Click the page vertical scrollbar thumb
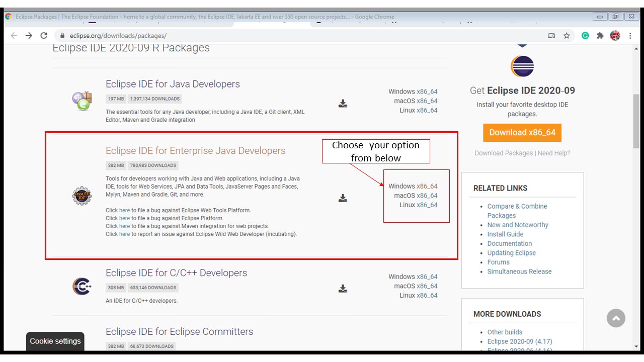The image size is (644, 362). 636,122
